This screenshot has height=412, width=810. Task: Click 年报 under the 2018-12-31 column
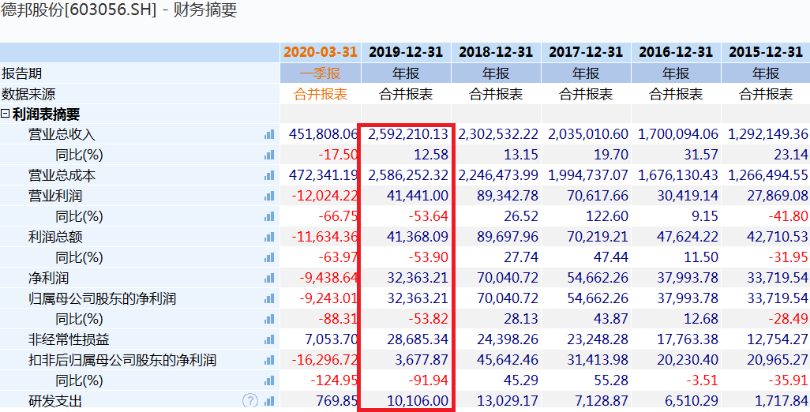(496, 73)
